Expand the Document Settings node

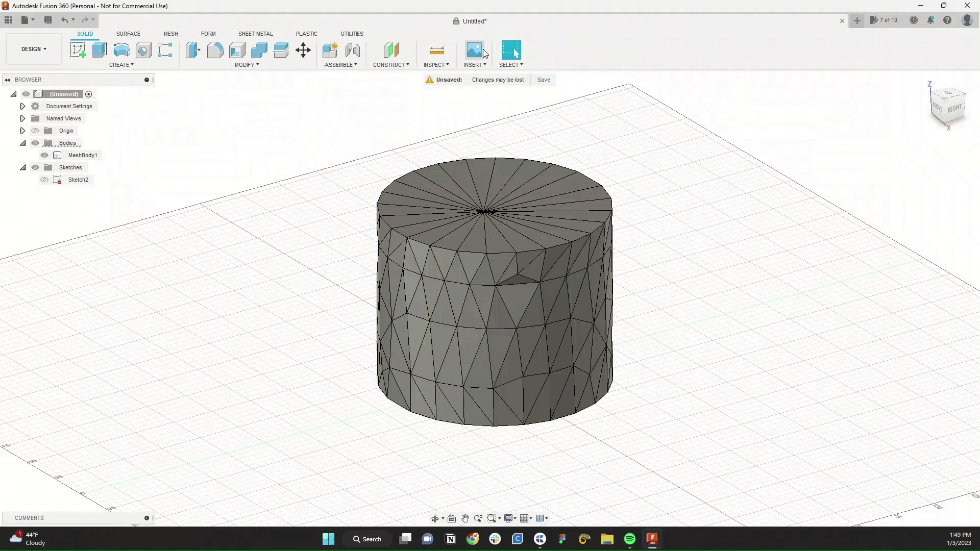[22, 106]
